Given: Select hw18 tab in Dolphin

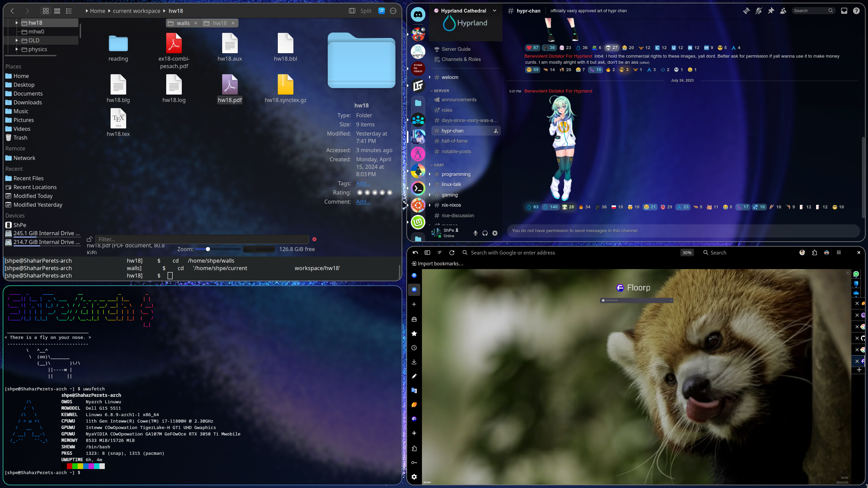Looking at the screenshot, I should 220,23.
